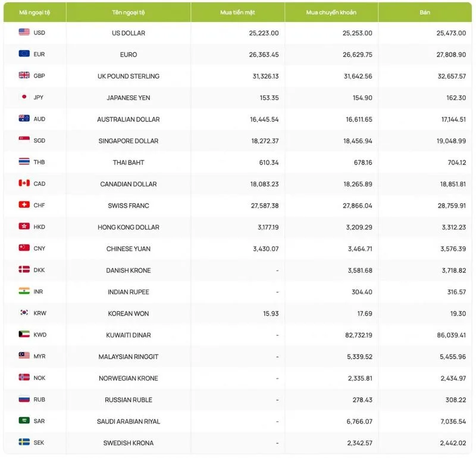
Task: Select the 'SINGAPORE DOLLAR' name cell
Action: (x=129, y=141)
